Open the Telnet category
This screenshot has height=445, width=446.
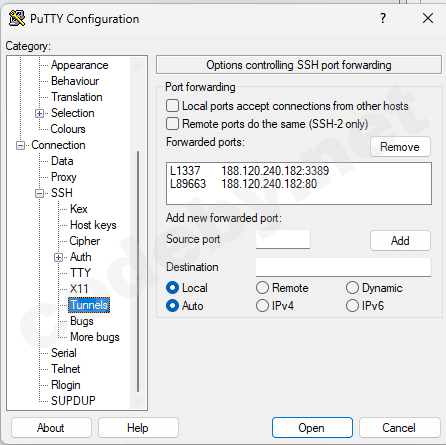click(66, 369)
